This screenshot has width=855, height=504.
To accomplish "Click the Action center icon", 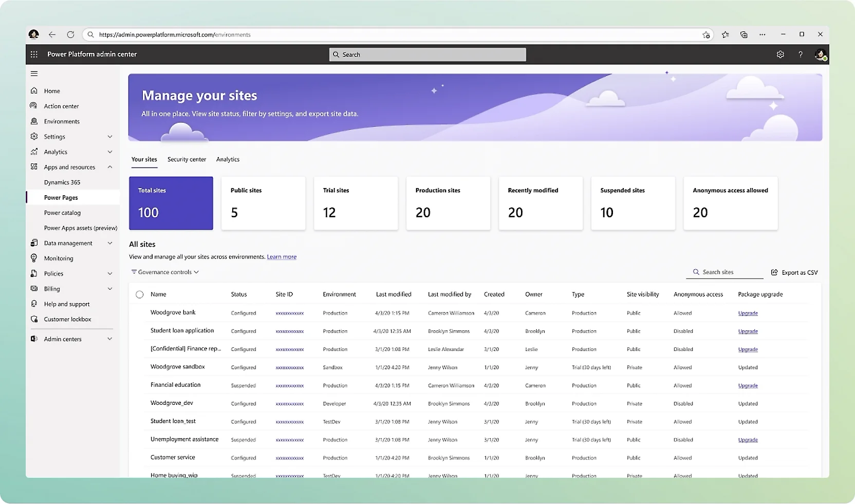I will 34,106.
